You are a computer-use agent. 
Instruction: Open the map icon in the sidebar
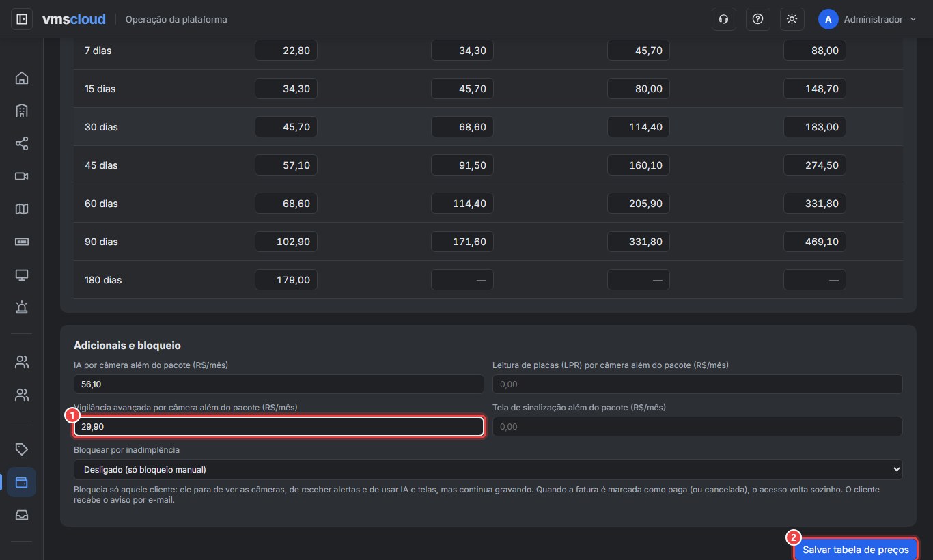coord(22,209)
